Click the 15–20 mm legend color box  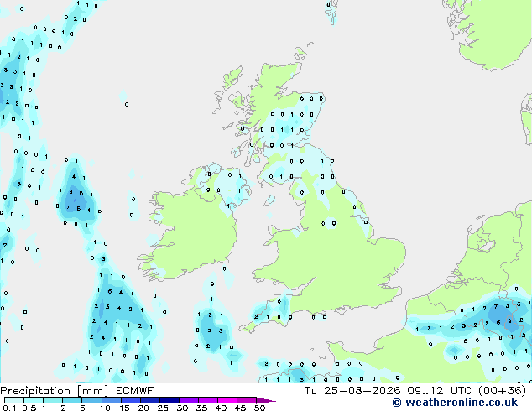tap(131, 400)
